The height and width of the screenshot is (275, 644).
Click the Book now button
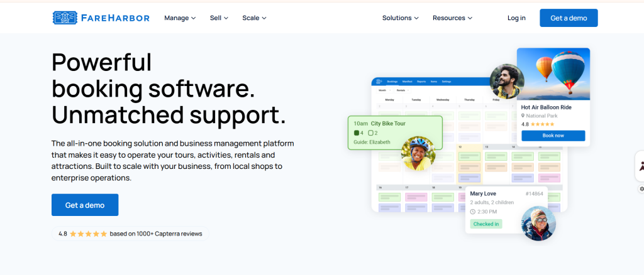click(553, 136)
